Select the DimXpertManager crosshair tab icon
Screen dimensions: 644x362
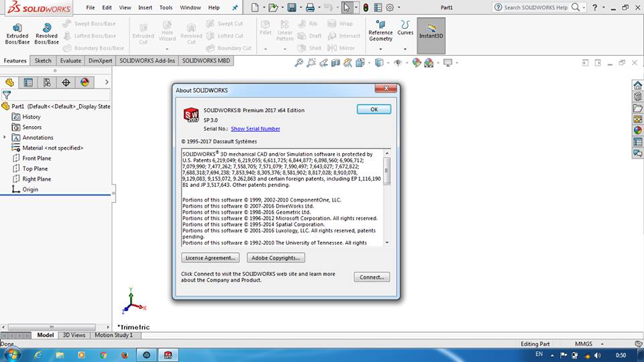(x=66, y=82)
